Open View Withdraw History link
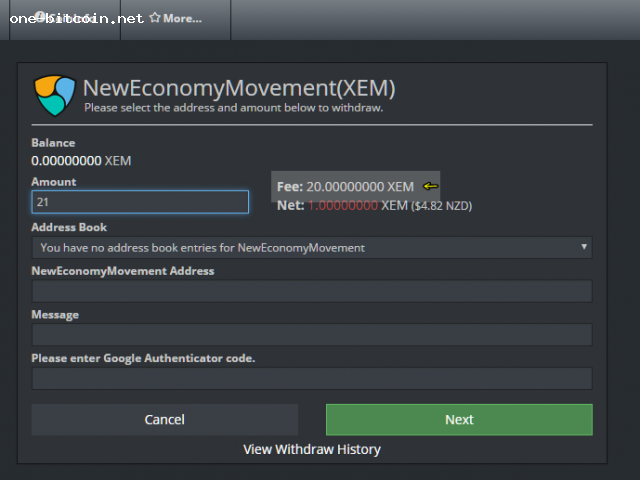The image size is (640, 480). 312,449
